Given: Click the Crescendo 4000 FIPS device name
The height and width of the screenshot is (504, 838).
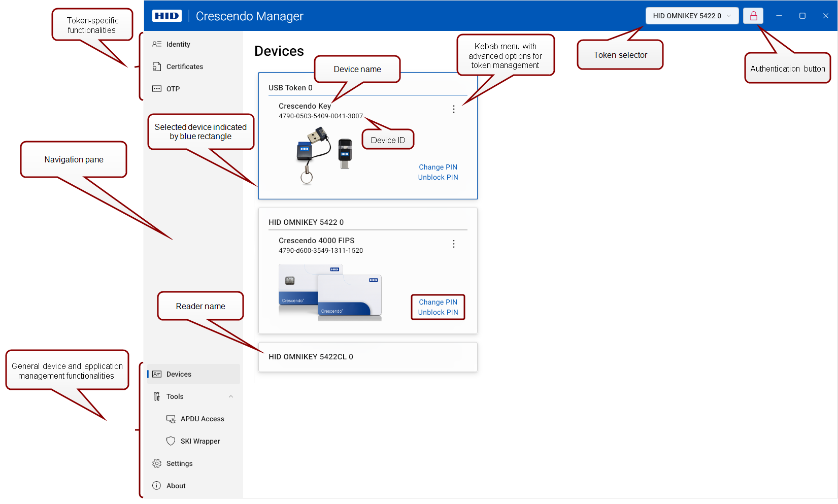Looking at the screenshot, I should (x=317, y=241).
